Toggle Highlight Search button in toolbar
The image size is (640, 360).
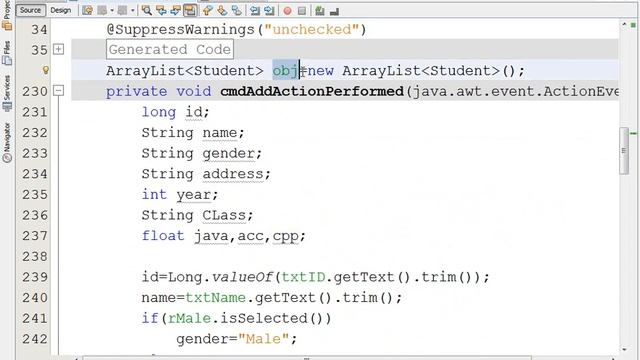(x=190, y=11)
